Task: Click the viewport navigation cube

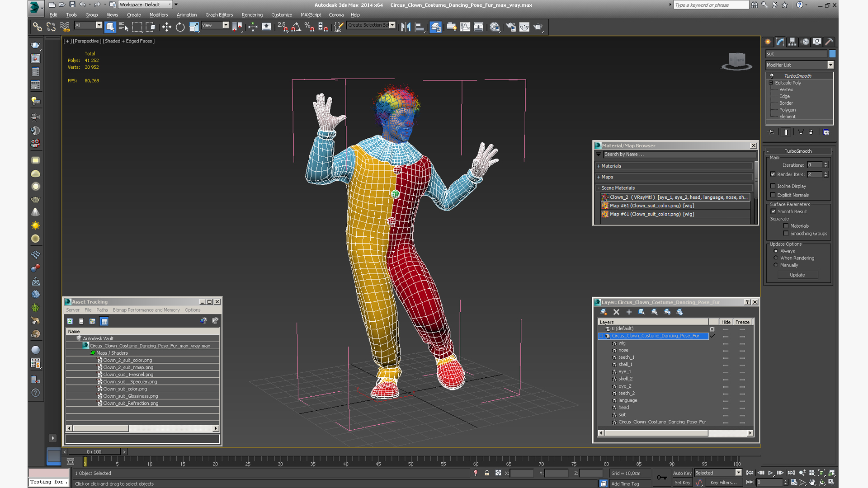Action: [736, 61]
